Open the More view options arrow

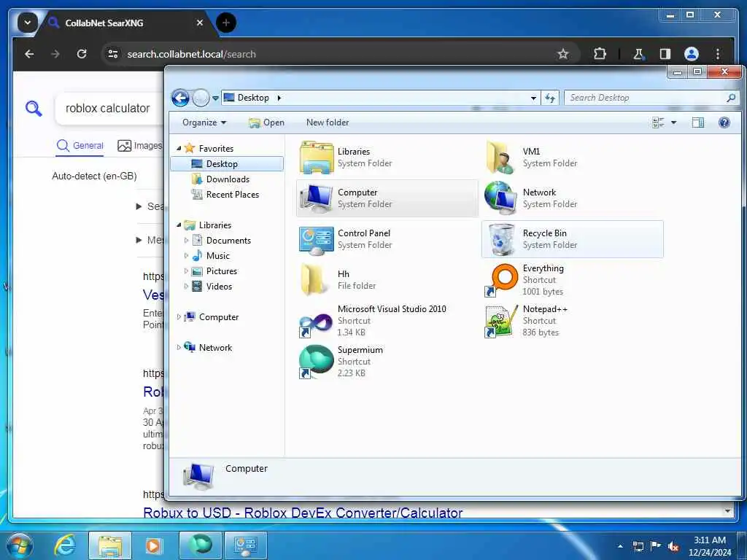(673, 122)
